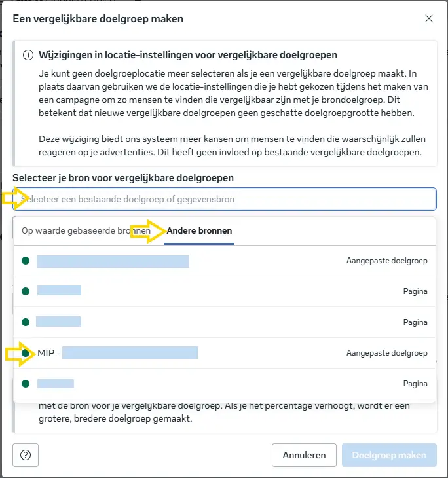Click the green dot of the first list entry
This screenshot has height=478, width=448.
coord(26,261)
